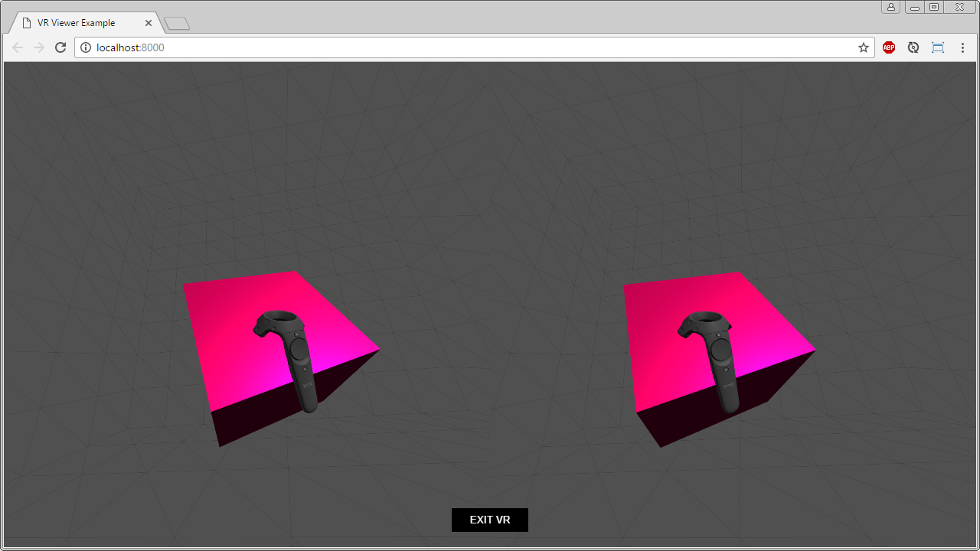
Task: Click the screen capture extension icon
Action: tap(938, 47)
